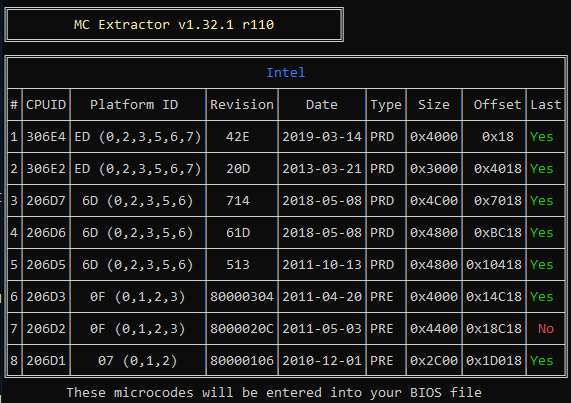Select revision 80000304 in row 6
The image size is (571, 403).
(x=242, y=297)
